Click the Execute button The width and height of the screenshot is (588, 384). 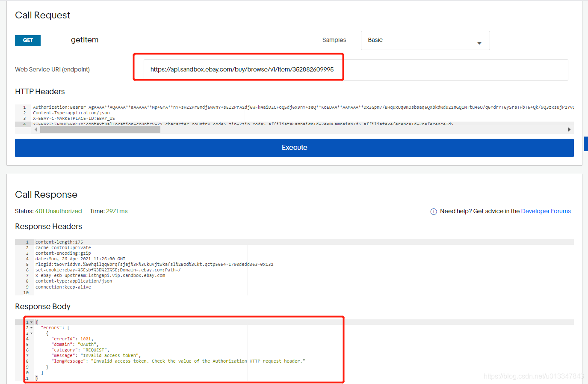pos(294,148)
